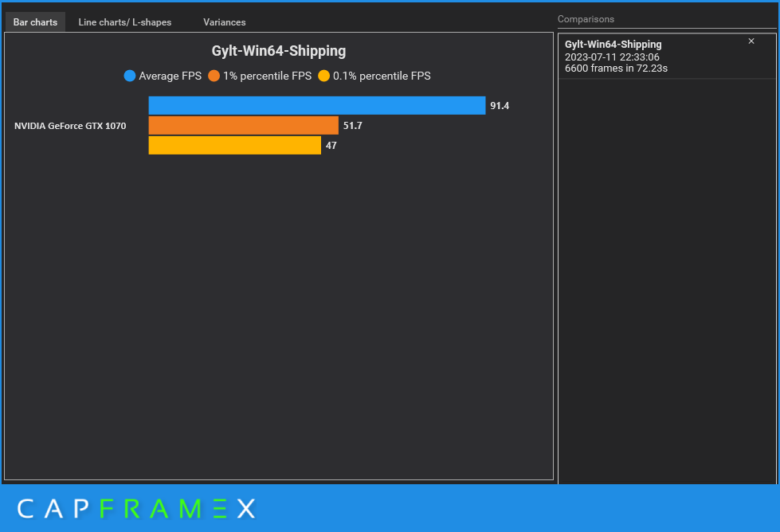Image resolution: width=780 pixels, height=532 pixels.
Task: Click the 0.1% percentile FPS legend text
Action: (x=382, y=76)
